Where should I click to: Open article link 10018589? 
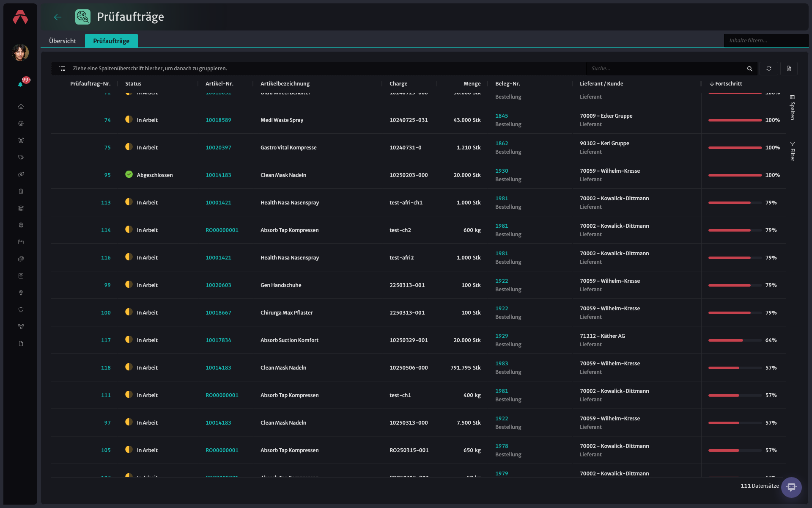pos(218,120)
